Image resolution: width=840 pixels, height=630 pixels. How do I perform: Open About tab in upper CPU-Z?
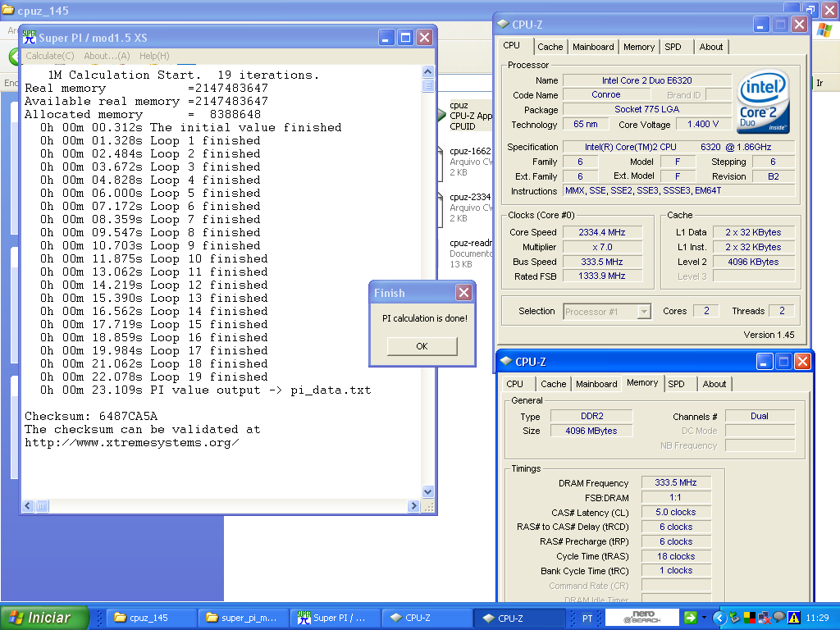(x=711, y=47)
